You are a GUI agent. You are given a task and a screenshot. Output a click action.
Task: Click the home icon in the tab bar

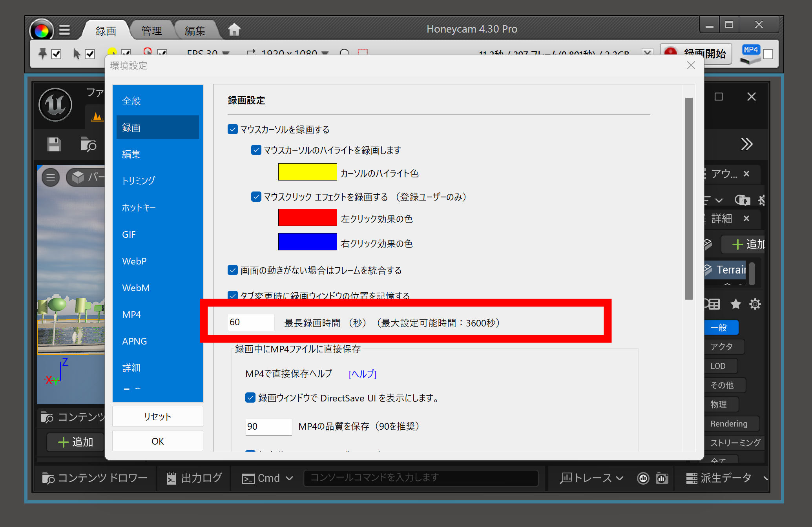point(234,30)
